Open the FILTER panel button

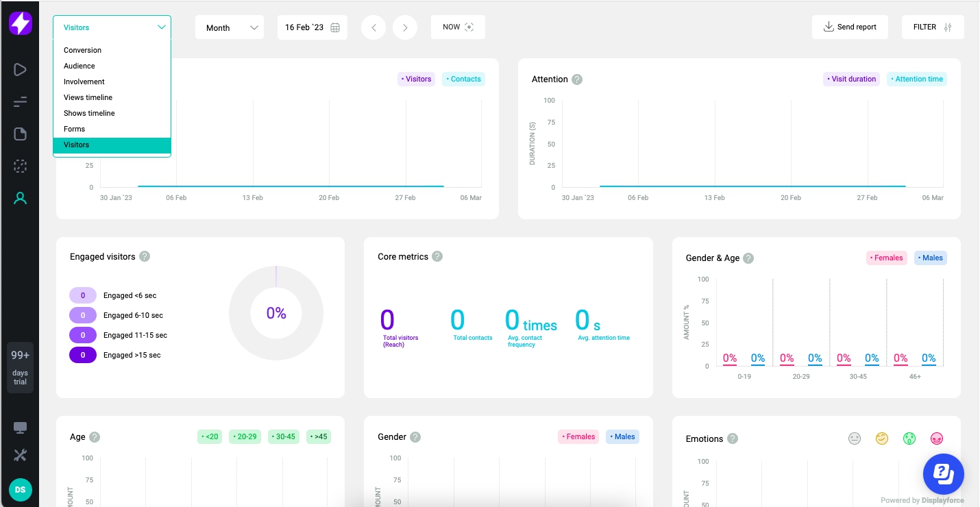coord(932,27)
